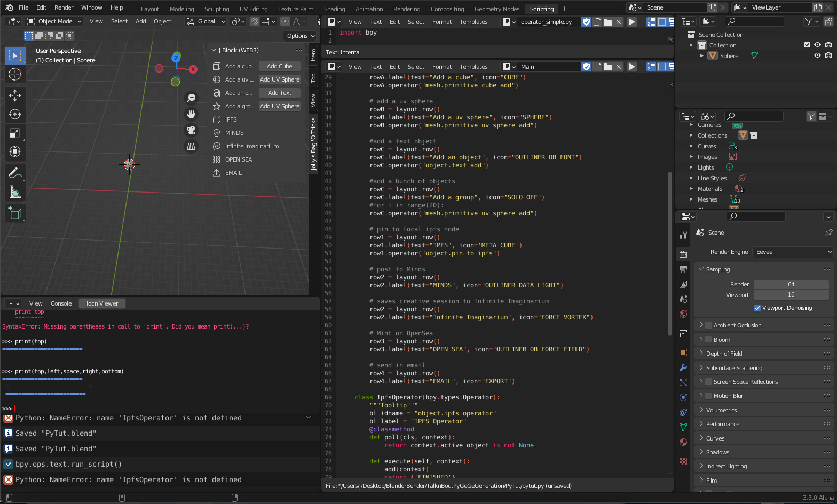Enable Screen Space Reflections checkbox

(x=709, y=382)
